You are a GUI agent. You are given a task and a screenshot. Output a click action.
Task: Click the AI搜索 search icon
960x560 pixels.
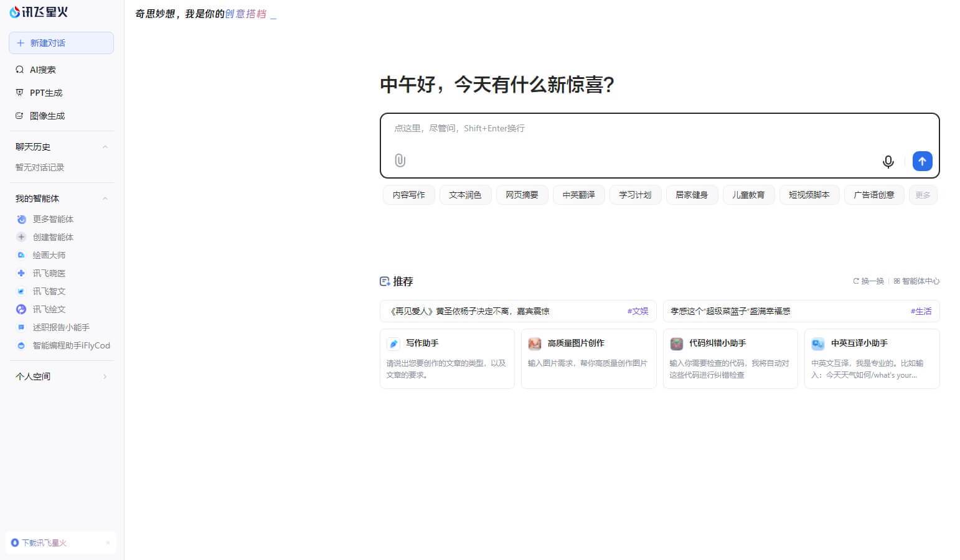pos(20,70)
